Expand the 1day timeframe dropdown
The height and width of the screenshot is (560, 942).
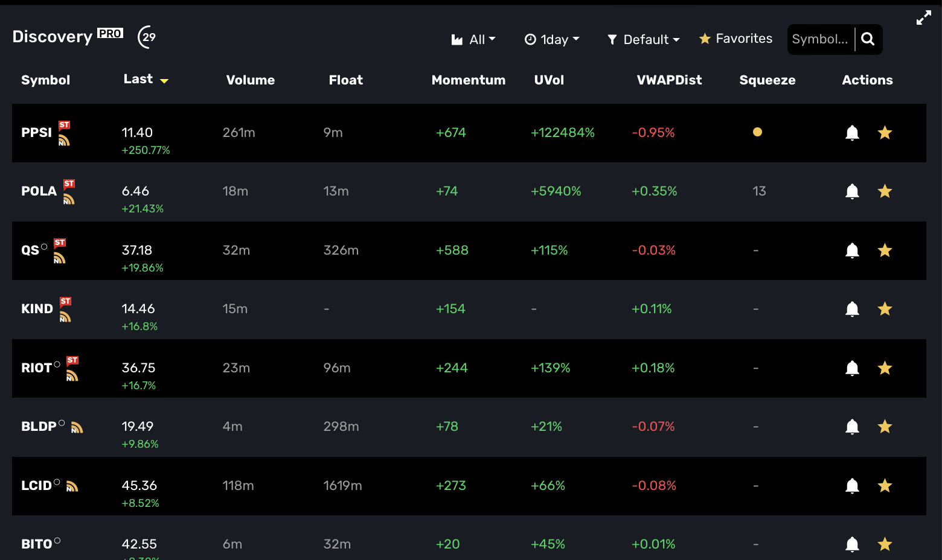(x=552, y=40)
